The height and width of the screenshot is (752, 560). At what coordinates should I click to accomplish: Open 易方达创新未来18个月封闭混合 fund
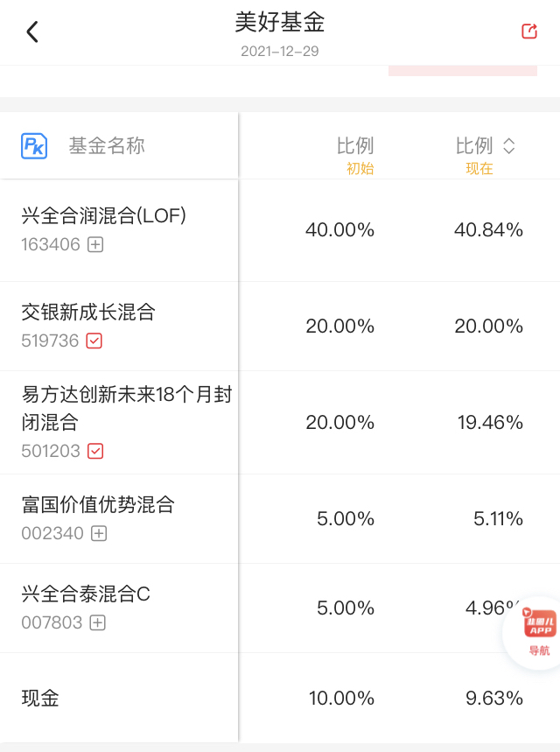(x=126, y=408)
